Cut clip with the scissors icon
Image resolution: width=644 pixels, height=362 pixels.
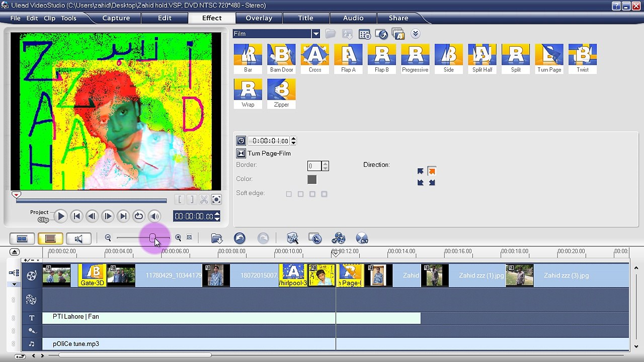(x=204, y=200)
